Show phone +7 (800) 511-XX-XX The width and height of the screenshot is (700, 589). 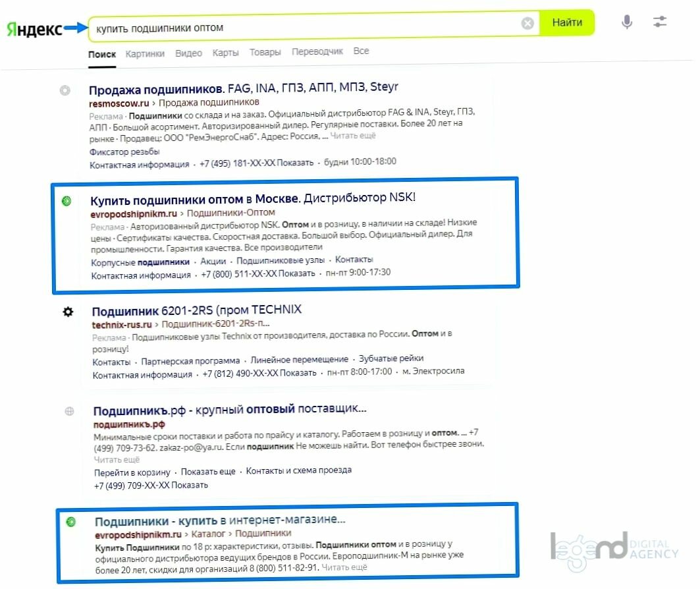(258, 273)
